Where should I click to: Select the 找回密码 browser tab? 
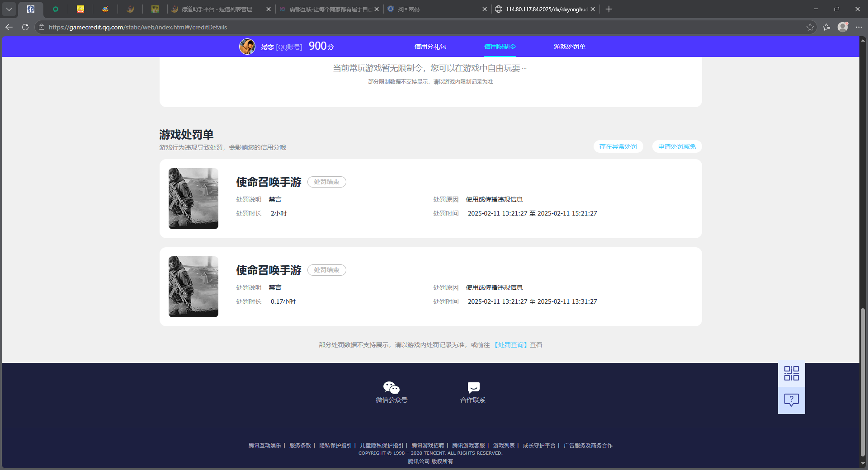pyautogui.click(x=409, y=9)
